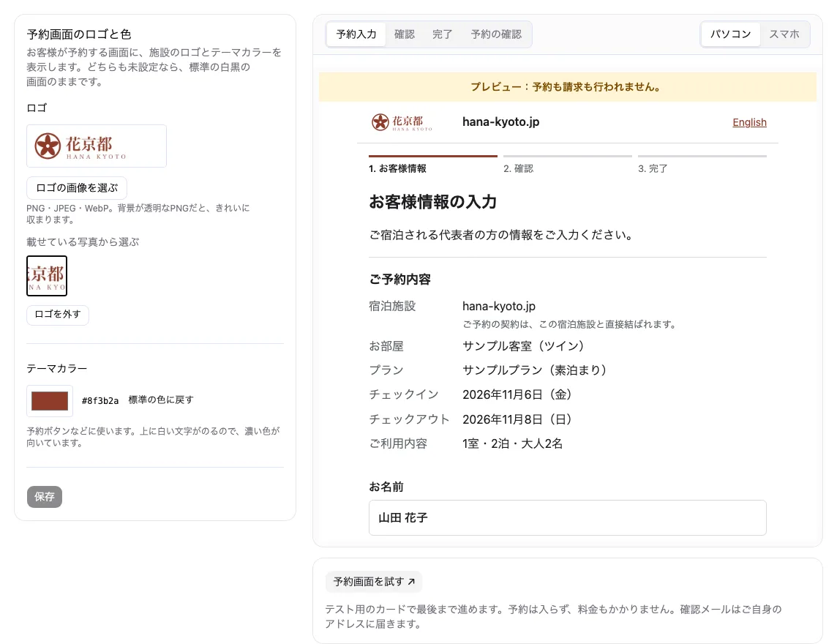The width and height of the screenshot is (837, 644).
Task: Click check-in date 2026年11月6日（金）
Action: pyautogui.click(x=517, y=394)
